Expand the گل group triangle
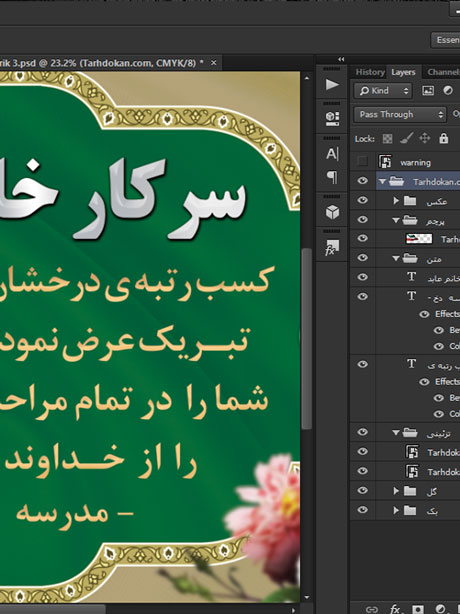 (396, 491)
